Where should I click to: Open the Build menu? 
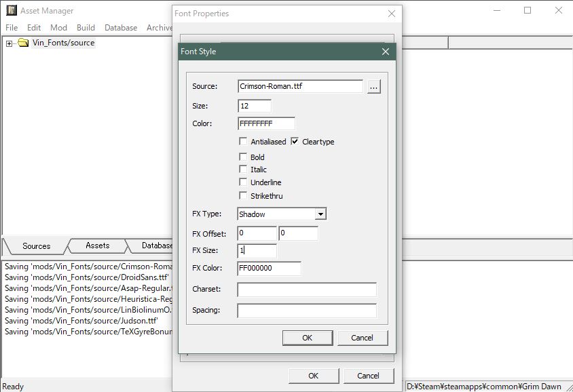coord(86,28)
